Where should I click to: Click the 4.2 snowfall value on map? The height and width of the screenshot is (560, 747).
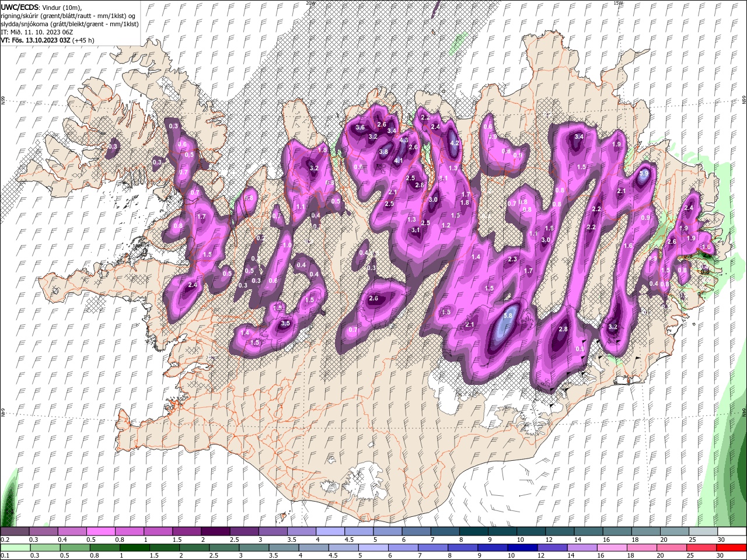[455, 143]
